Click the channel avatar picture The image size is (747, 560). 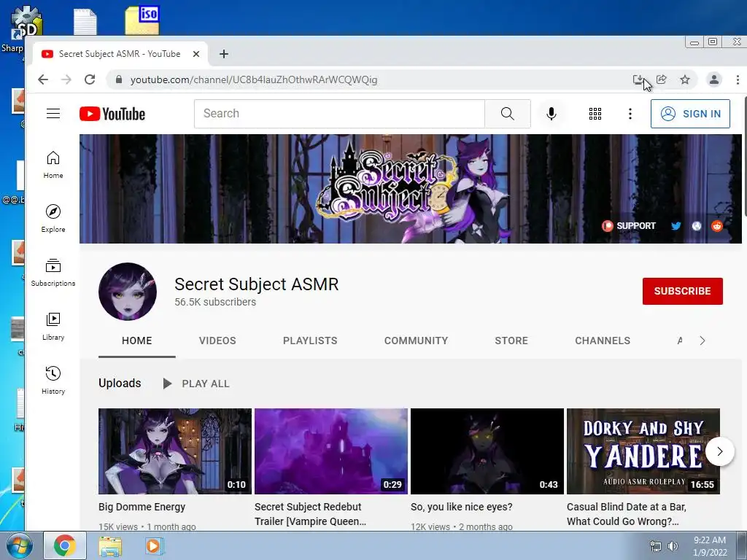pyautogui.click(x=128, y=292)
